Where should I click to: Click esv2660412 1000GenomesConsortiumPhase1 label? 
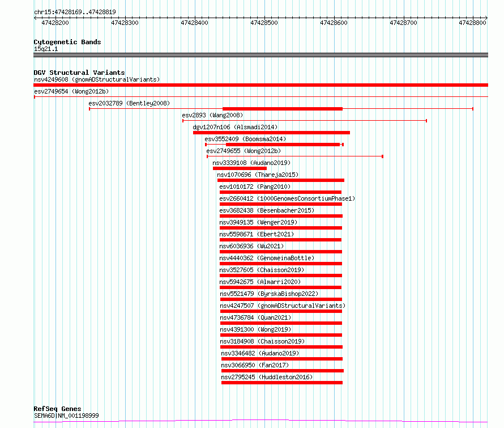[287, 198]
